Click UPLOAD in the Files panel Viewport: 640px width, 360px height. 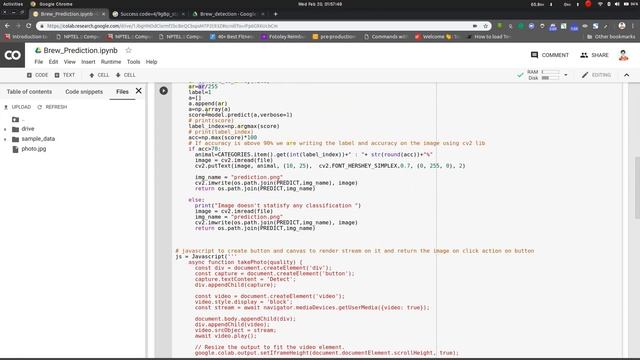coord(18,107)
